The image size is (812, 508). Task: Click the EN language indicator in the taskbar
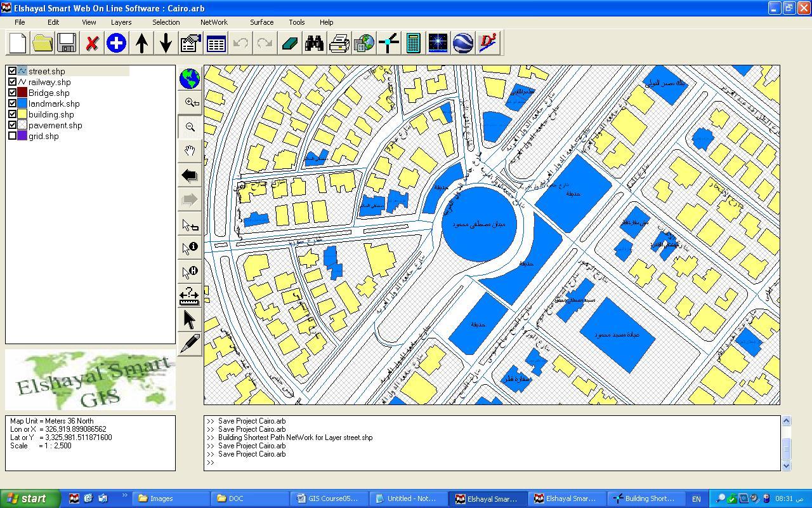pos(696,498)
